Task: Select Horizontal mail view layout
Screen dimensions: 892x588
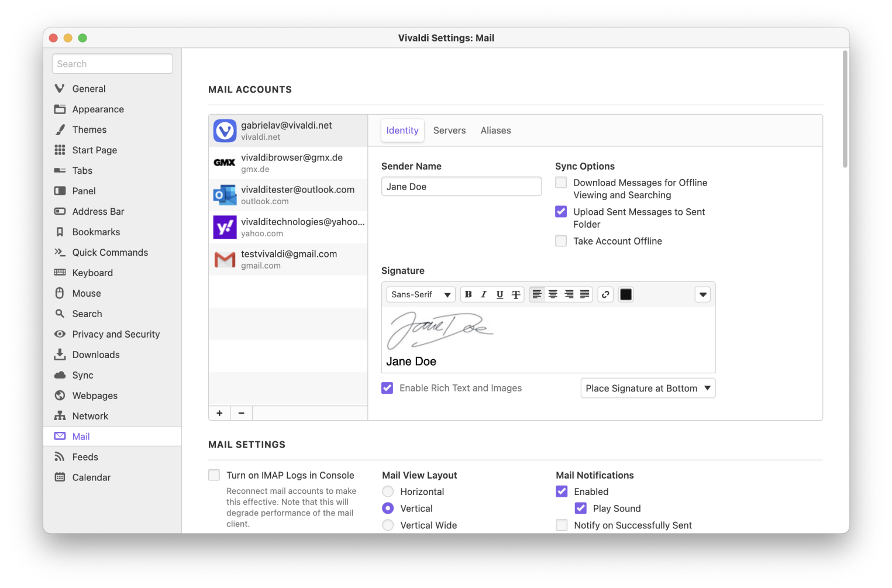Action: tap(388, 491)
